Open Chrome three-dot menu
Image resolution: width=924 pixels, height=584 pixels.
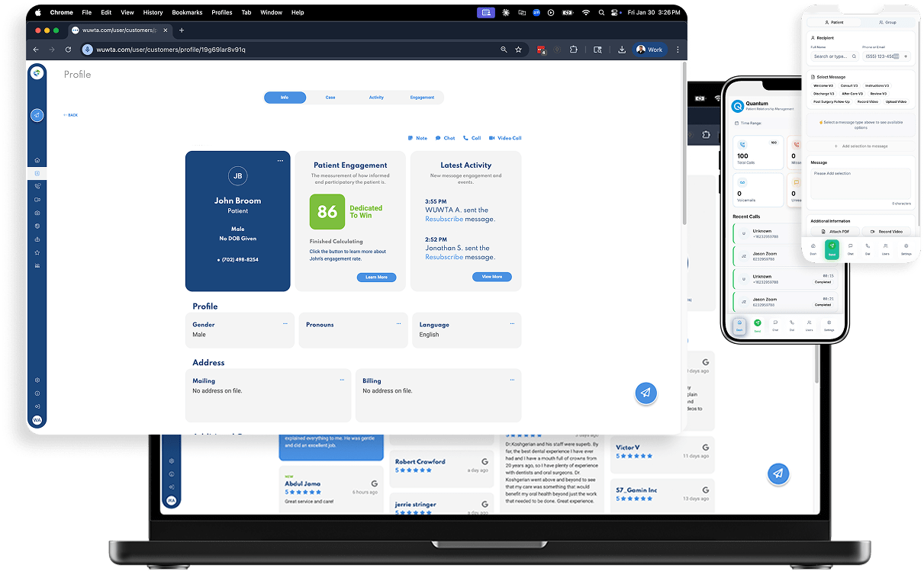coord(678,50)
